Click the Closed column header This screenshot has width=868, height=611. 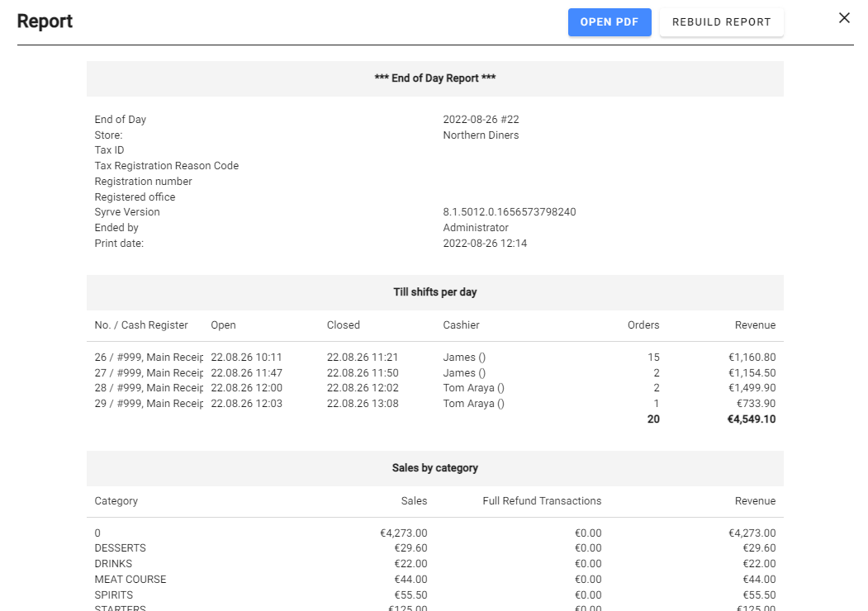click(343, 325)
